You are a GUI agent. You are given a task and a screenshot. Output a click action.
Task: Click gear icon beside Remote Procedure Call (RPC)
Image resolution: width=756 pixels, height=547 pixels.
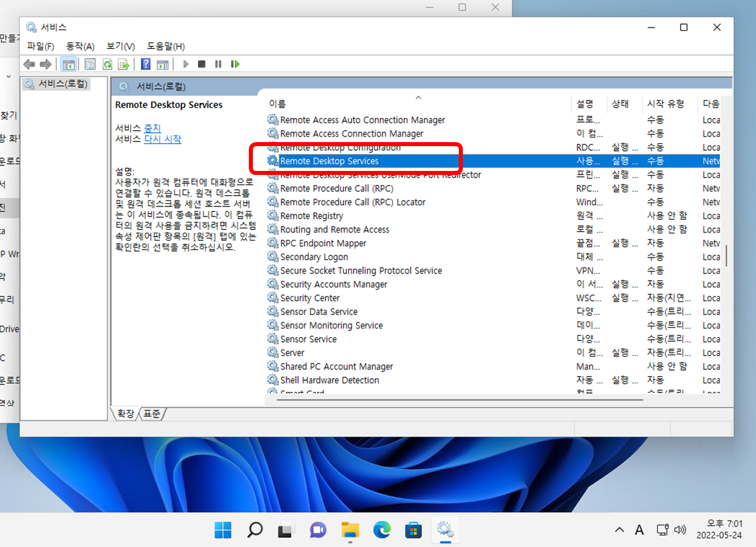point(273,188)
